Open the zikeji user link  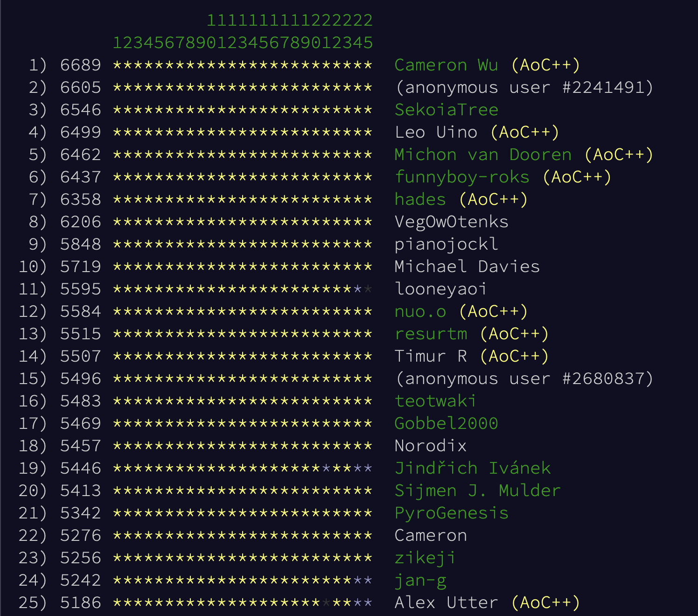coord(425,558)
